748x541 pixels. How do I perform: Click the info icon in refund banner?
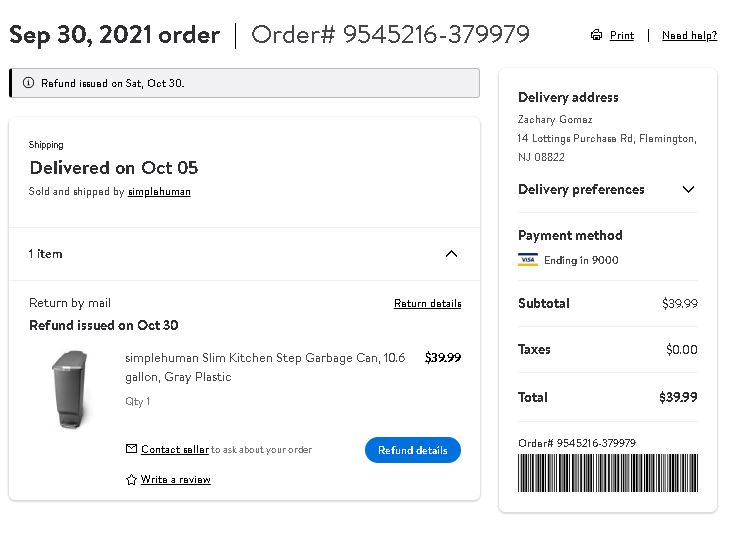29,83
